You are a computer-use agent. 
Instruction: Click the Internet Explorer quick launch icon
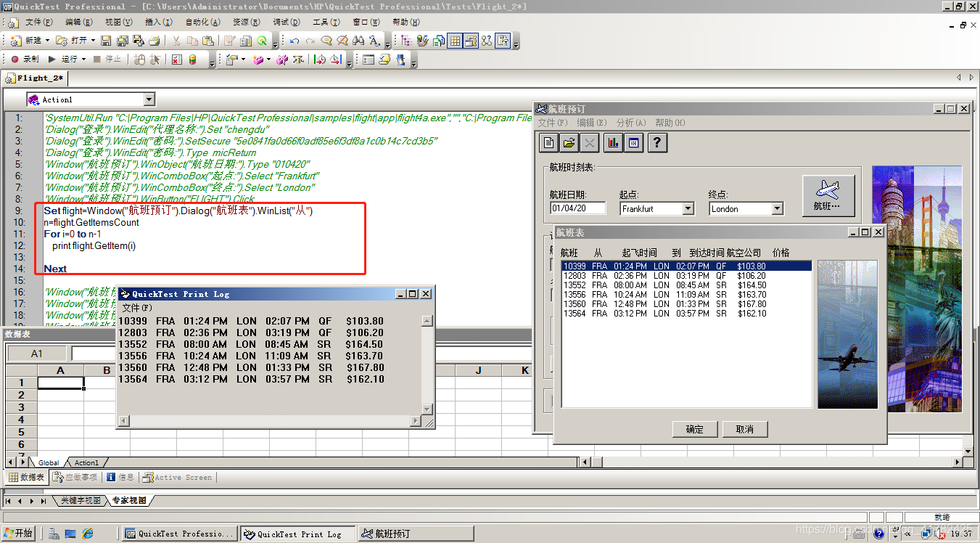88,534
